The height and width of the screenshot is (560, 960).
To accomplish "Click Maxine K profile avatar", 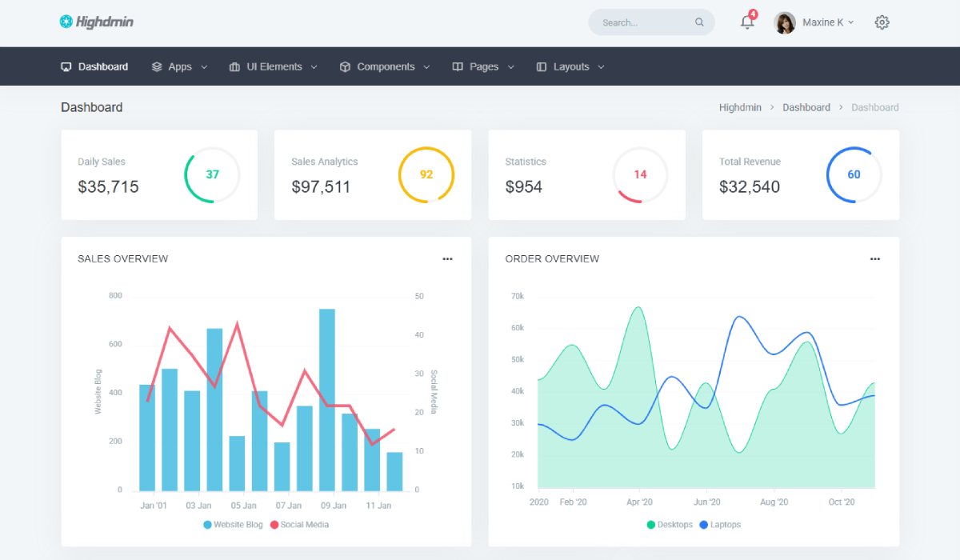I will 785,22.
